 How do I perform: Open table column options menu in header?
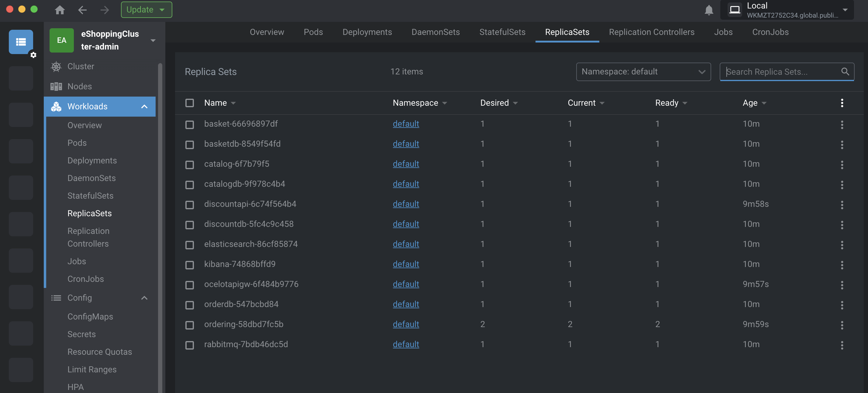coord(842,103)
